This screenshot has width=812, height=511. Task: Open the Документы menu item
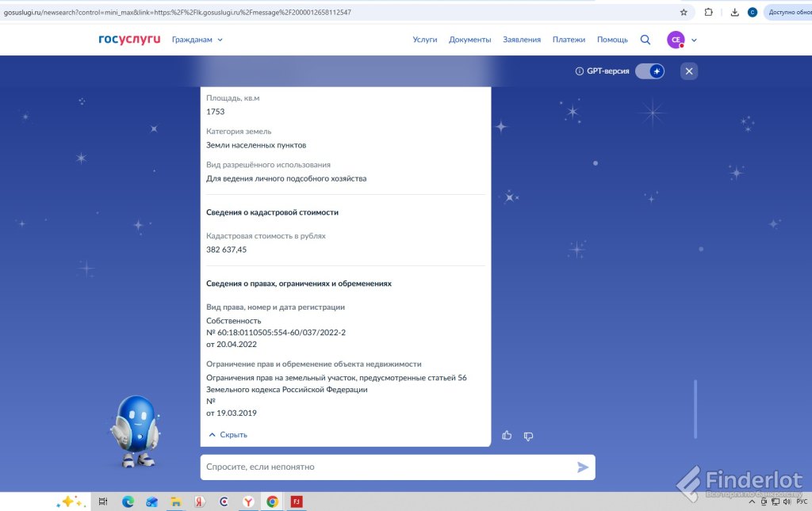[469, 40]
